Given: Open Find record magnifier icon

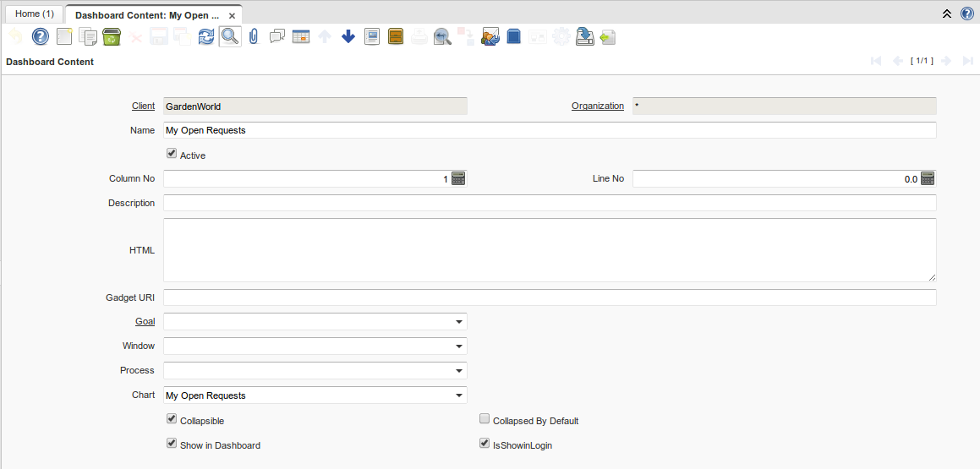Looking at the screenshot, I should point(230,37).
